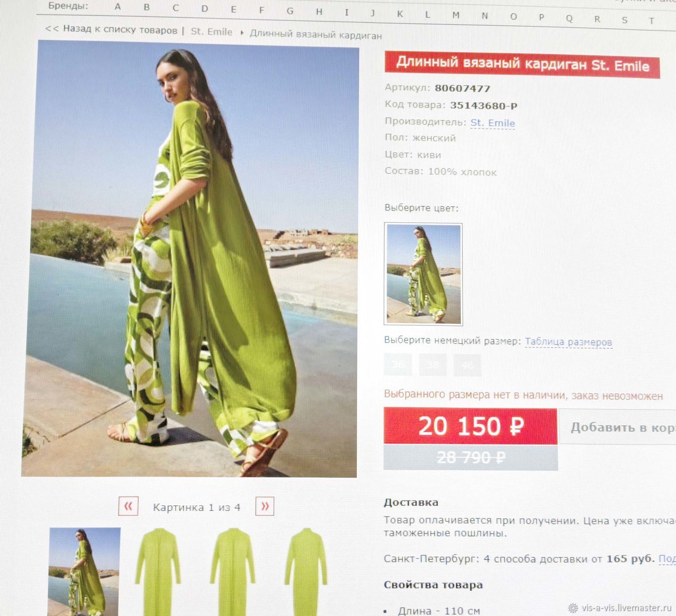The width and height of the screenshot is (676, 616).
Task: Go to next picture with right arrow
Action: coord(265,506)
